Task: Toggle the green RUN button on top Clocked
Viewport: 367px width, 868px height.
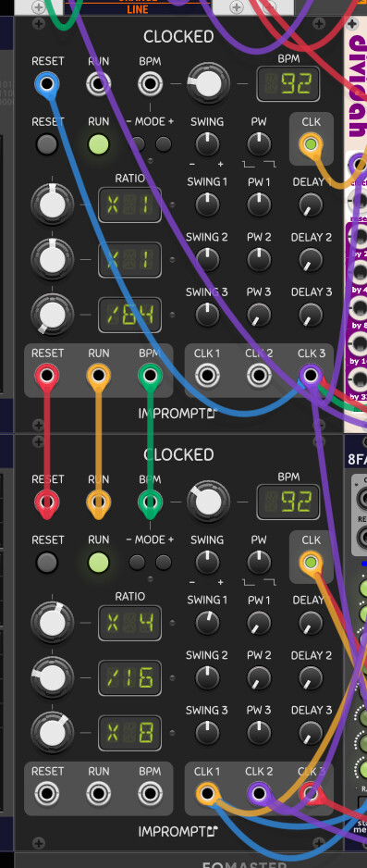Action: [98, 144]
